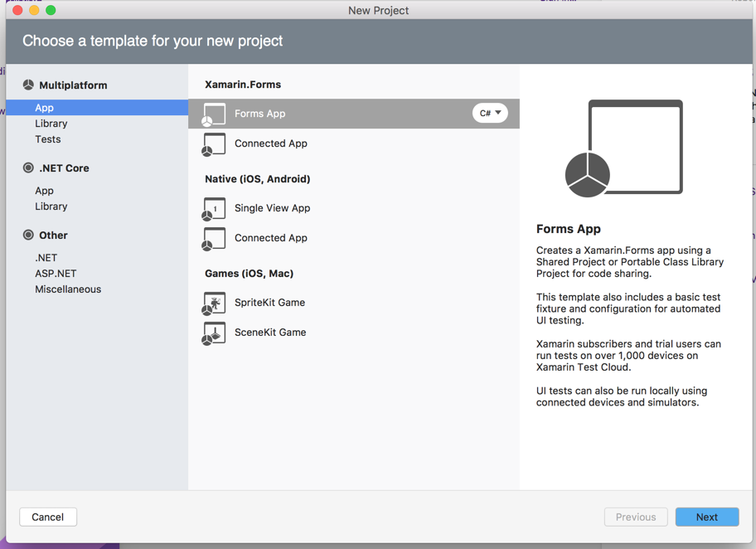Minimize the window with yellow button

34,10
